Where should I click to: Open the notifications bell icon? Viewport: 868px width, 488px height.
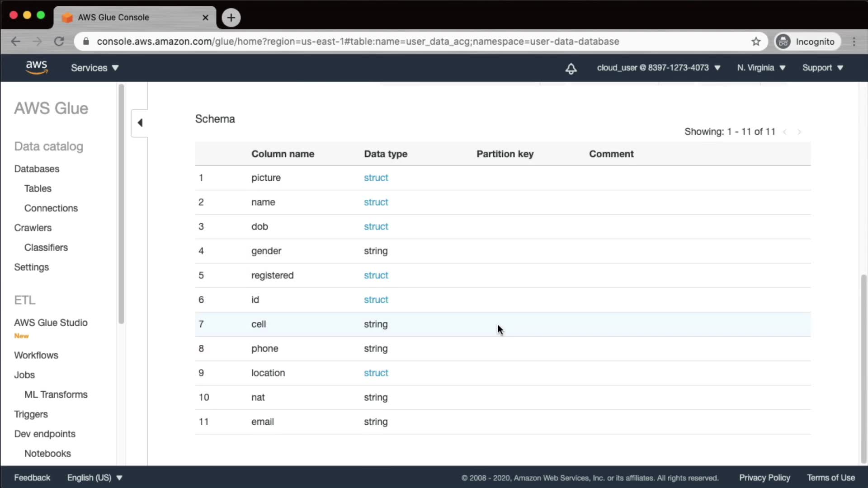point(571,68)
